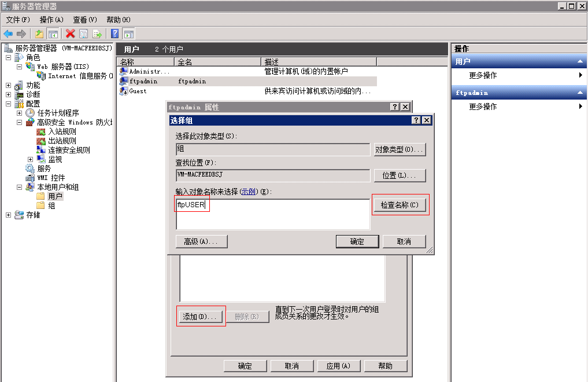Image resolution: width=588 pixels, height=382 pixels.
Task: Expand the 任务计划程序 node
Action: (x=19, y=113)
